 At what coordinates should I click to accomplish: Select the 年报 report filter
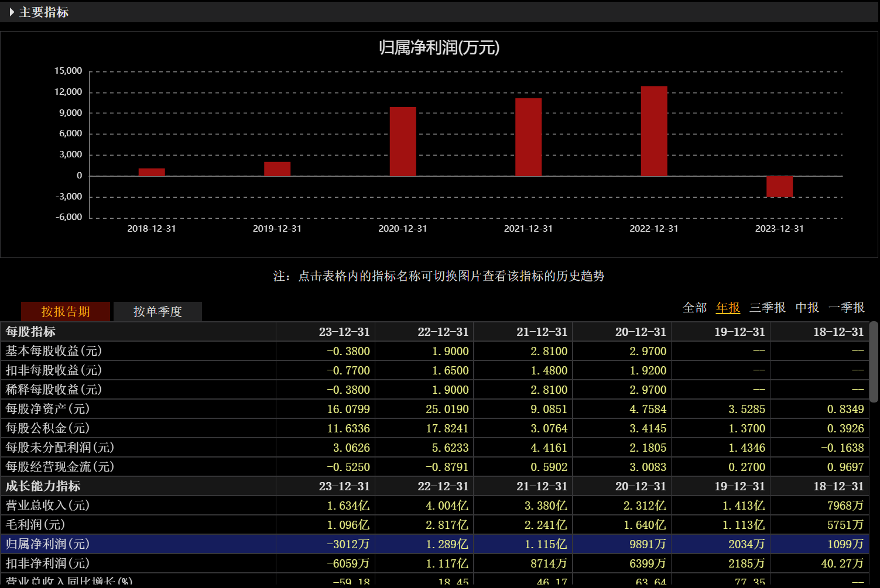[x=728, y=308]
